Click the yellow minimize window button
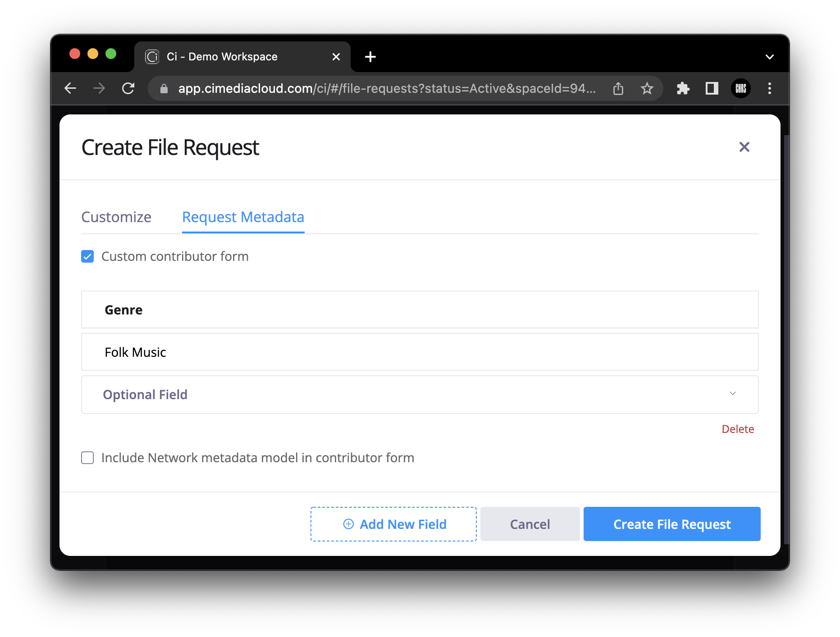This screenshot has width=840, height=637. [x=93, y=54]
